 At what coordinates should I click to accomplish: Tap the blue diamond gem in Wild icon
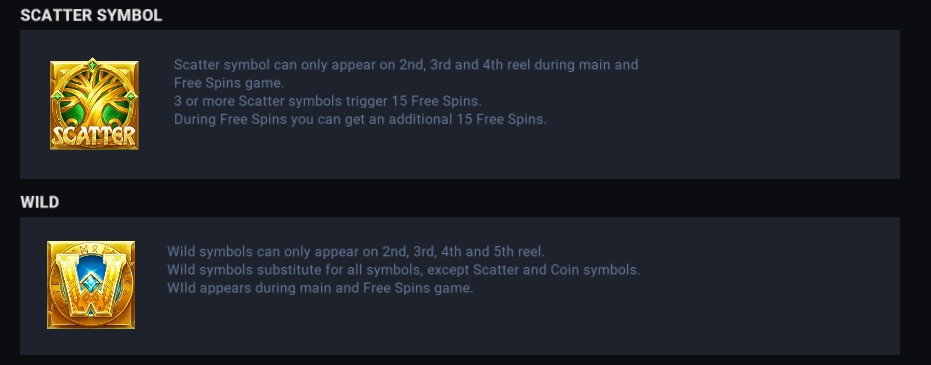tap(91, 285)
